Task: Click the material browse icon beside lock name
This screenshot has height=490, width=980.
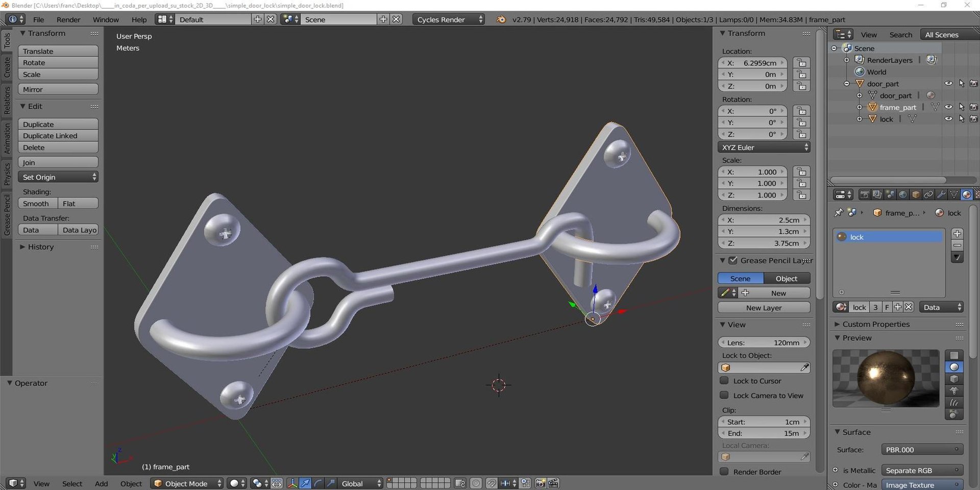Action: tap(841, 307)
